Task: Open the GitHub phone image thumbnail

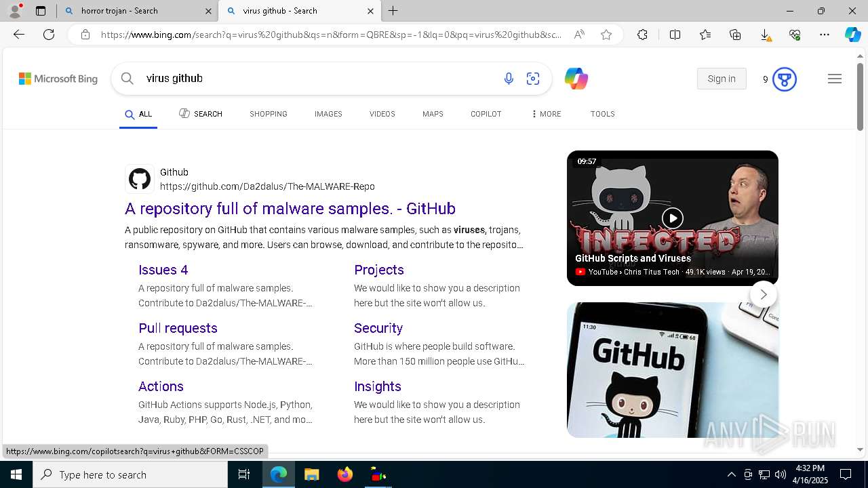Action: pos(673,369)
